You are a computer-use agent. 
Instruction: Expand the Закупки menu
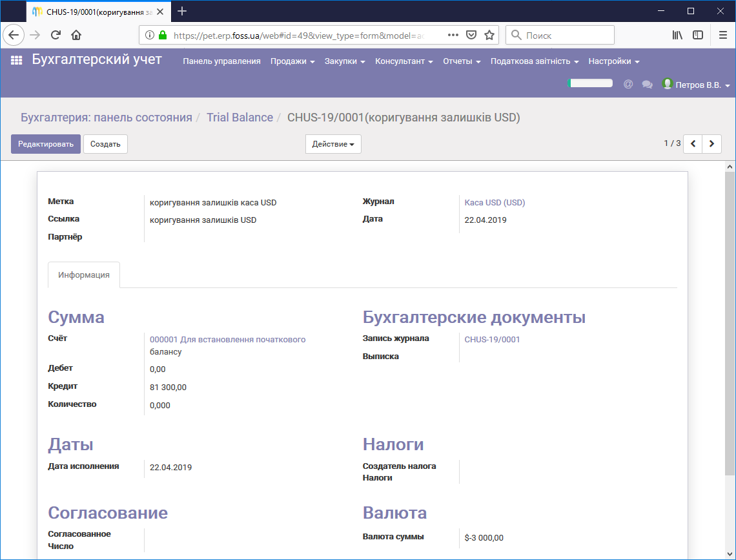(345, 61)
